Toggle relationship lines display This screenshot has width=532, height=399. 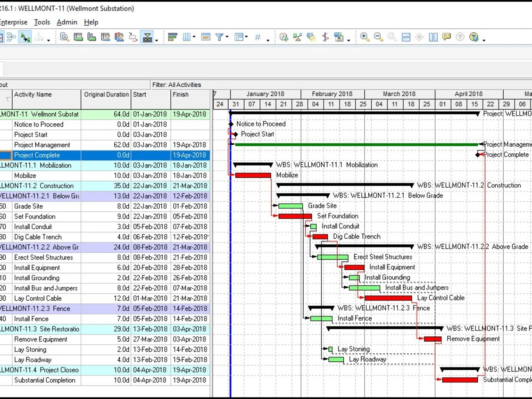point(25,37)
